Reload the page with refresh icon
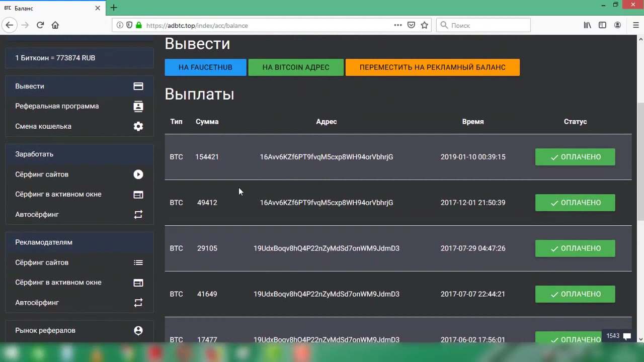Viewport: 644px width, 362px height. point(40,25)
